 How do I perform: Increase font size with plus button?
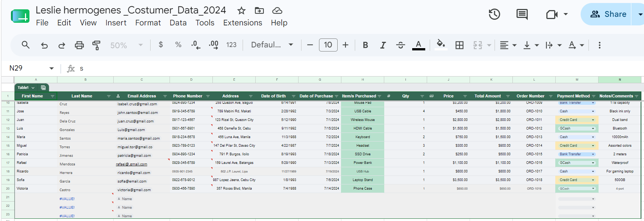(345, 45)
